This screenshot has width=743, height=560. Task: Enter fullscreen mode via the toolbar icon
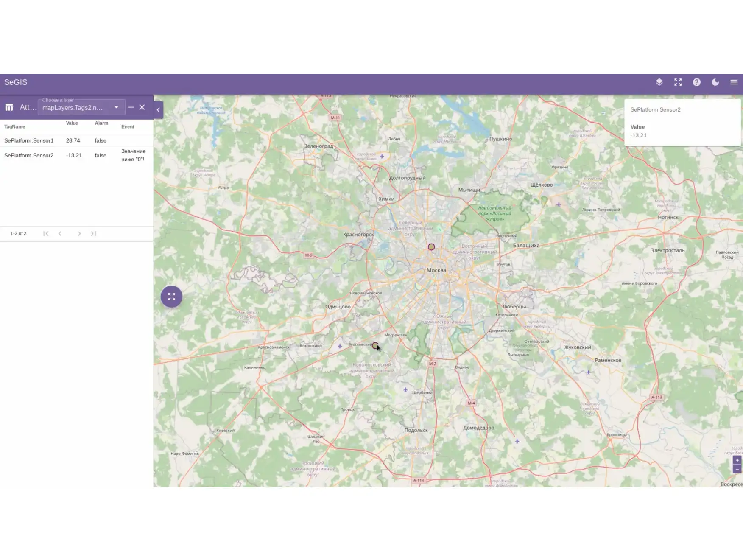click(x=678, y=82)
